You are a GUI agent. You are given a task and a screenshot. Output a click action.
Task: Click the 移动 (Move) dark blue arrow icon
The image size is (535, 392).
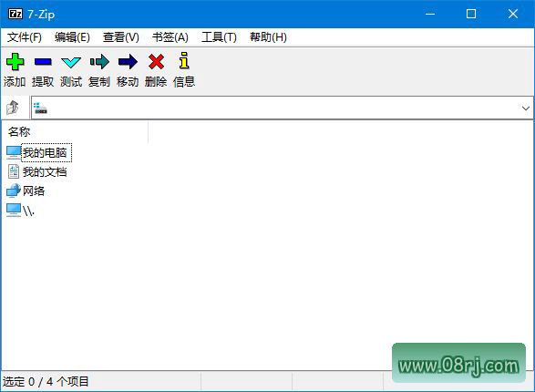(x=128, y=62)
